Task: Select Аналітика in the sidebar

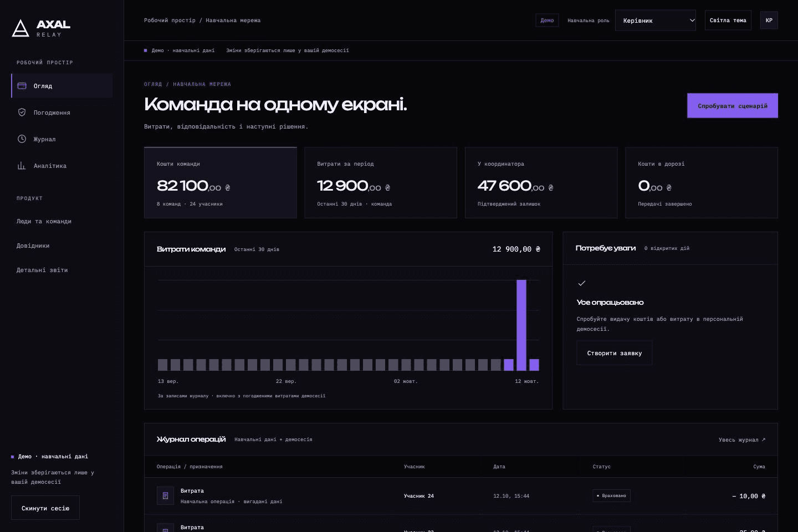Action: [62, 166]
